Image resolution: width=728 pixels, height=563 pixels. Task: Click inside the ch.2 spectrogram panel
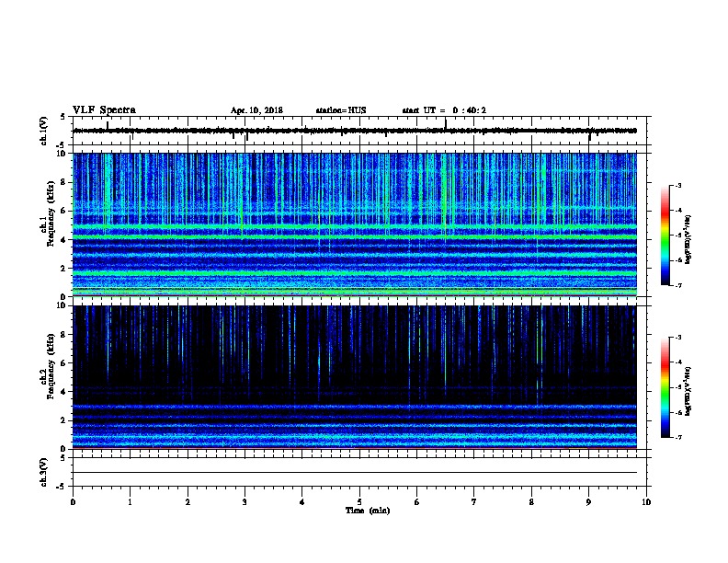click(x=355, y=377)
